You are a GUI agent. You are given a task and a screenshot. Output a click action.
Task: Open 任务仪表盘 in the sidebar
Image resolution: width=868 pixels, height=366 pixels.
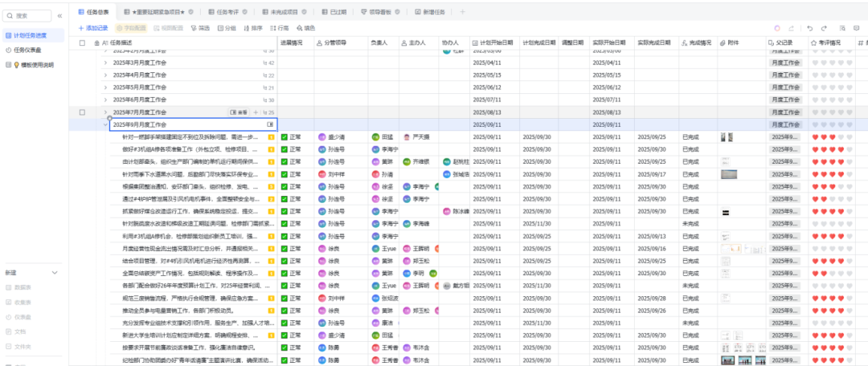[30, 50]
